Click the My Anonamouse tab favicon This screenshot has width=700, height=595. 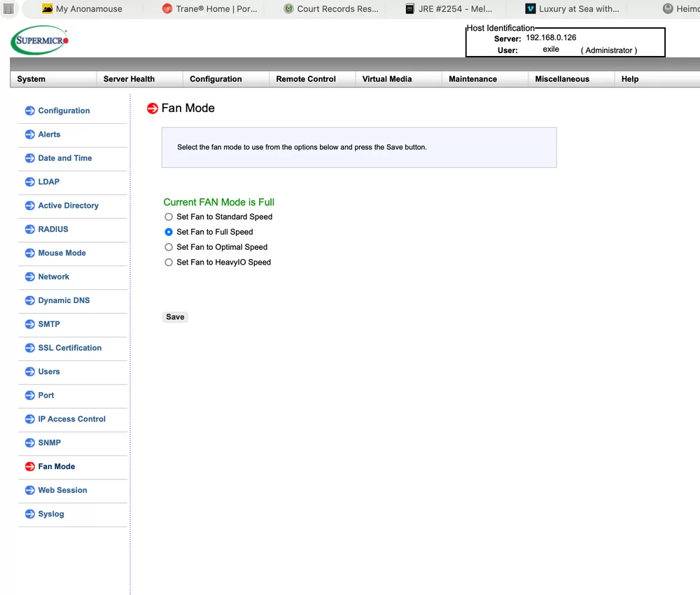click(47, 8)
